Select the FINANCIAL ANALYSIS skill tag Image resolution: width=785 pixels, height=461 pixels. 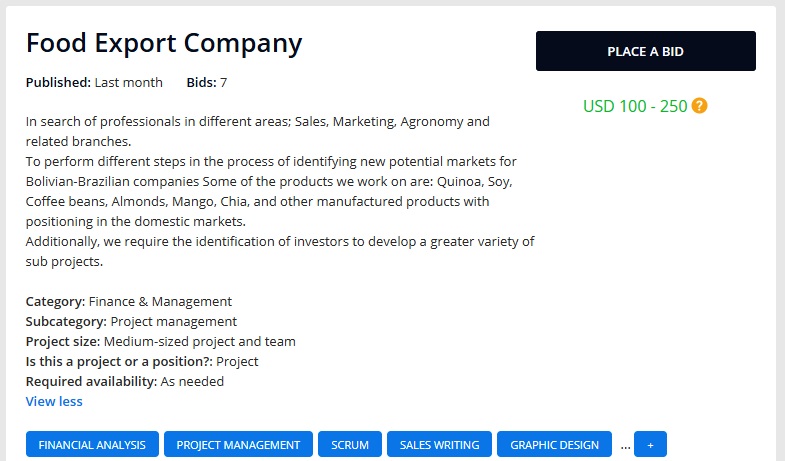click(92, 445)
